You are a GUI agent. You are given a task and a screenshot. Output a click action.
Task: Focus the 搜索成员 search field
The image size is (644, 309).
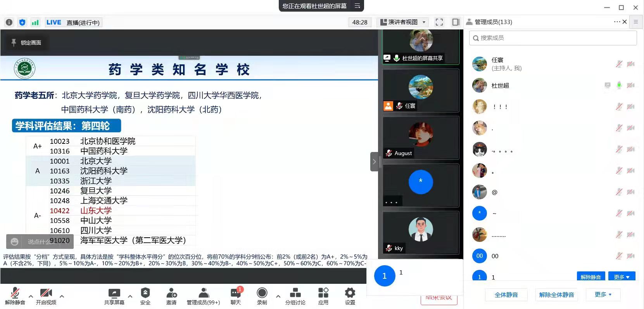pos(553,38)
